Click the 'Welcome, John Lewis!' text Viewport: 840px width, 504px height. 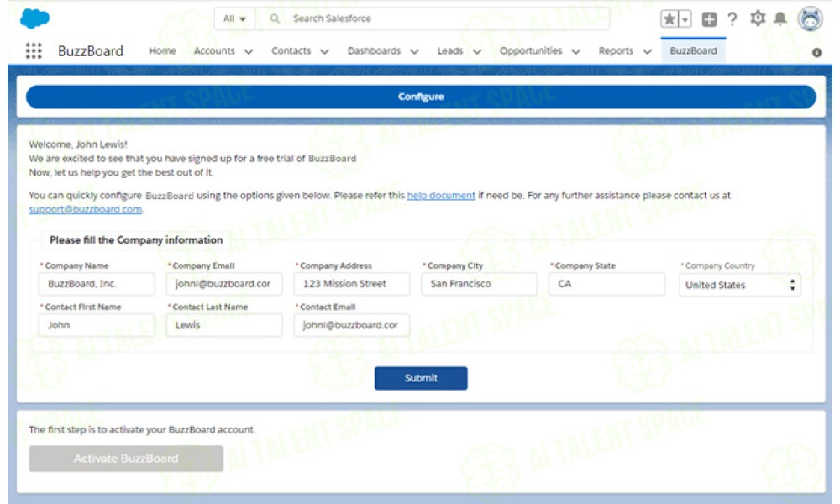tap(78, 144)
